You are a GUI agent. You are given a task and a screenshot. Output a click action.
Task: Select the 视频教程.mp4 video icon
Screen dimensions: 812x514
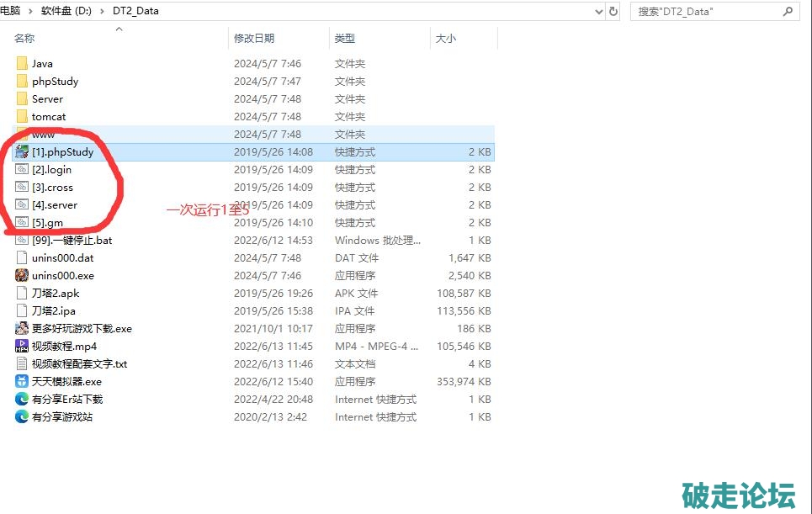[x=22, y=347]
